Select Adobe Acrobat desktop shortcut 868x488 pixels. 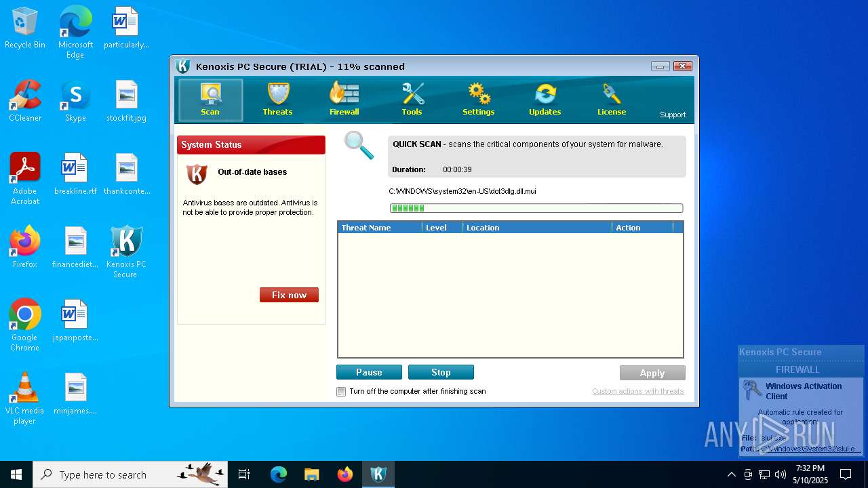25,179
